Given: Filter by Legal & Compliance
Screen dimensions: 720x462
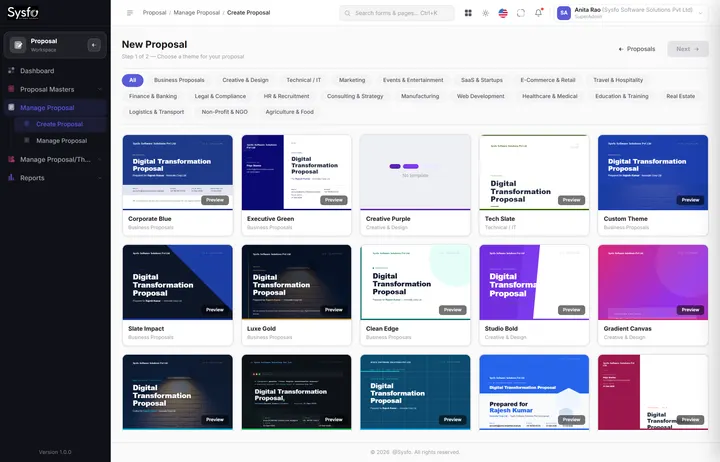Looking at the screenshot, I should 220,96.
